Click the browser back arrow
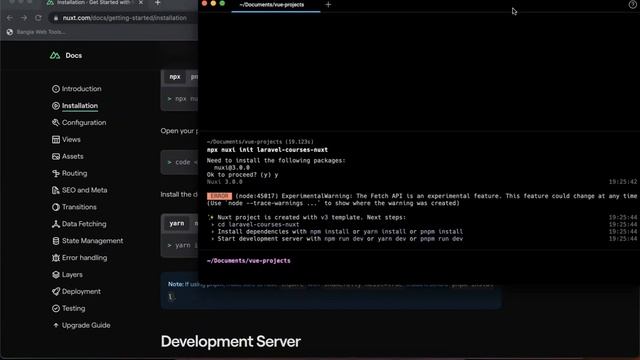This screenshot has width=640, height=360. click(10, 18)
